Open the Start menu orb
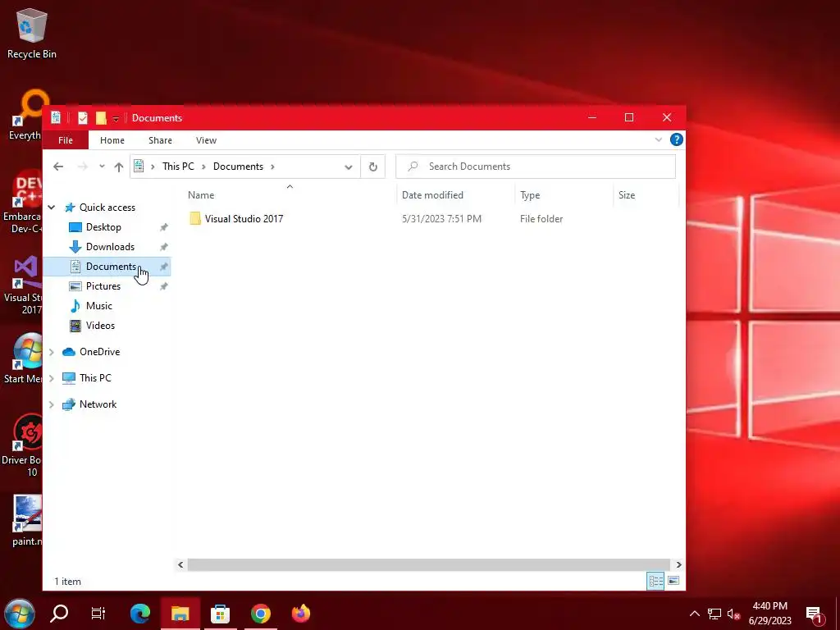Viewport: 840px width, 630px height. pyautogui.click(x=20, y=614)
